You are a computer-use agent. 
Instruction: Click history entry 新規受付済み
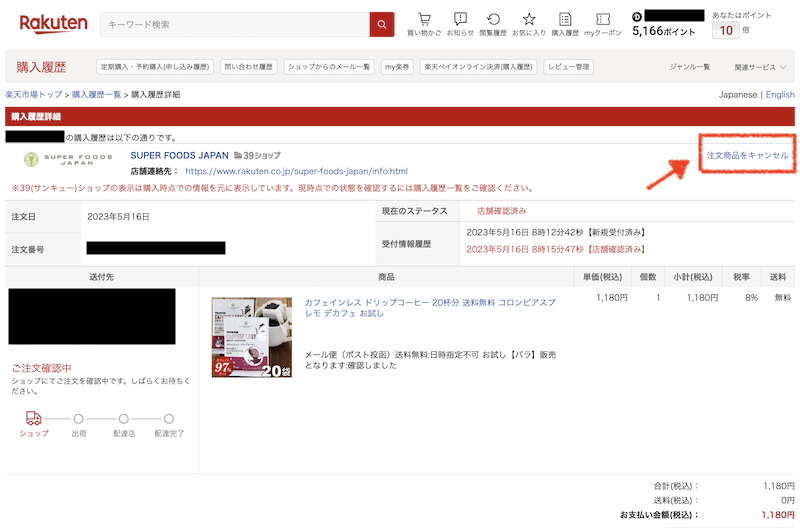(556, 232)
